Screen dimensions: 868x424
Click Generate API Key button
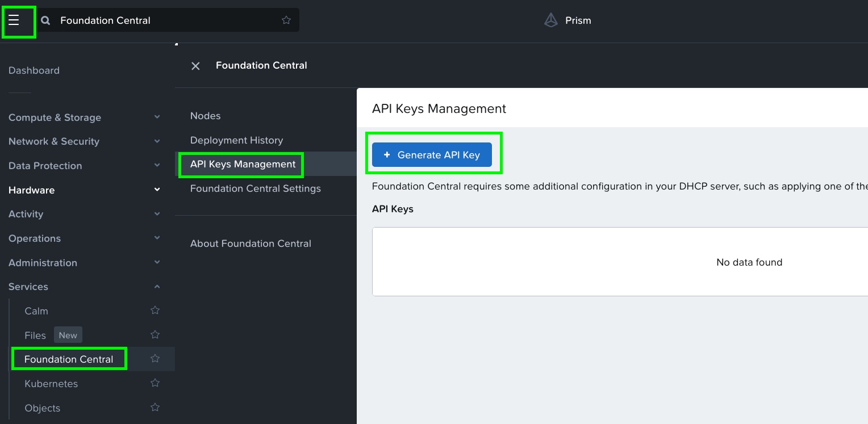pyautogui.click(x=432, y=155)
